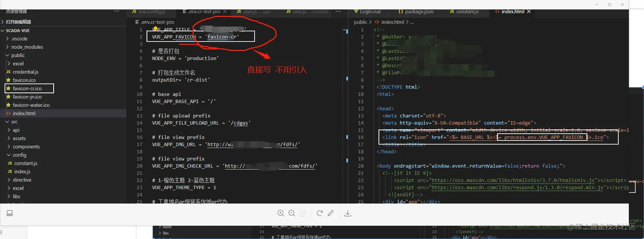
Task: Click the VUE_APP_FAVICON line text
Action: 196,37
